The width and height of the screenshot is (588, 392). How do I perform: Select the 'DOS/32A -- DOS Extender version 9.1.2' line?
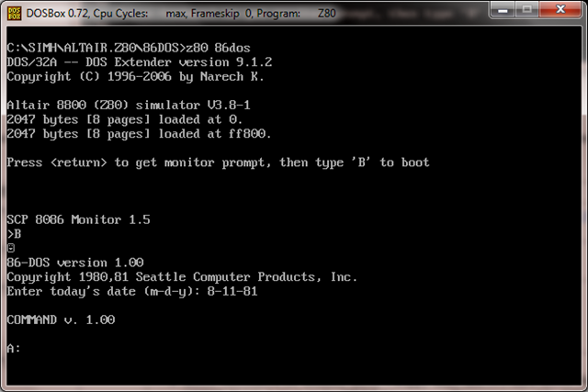(140, 62)
